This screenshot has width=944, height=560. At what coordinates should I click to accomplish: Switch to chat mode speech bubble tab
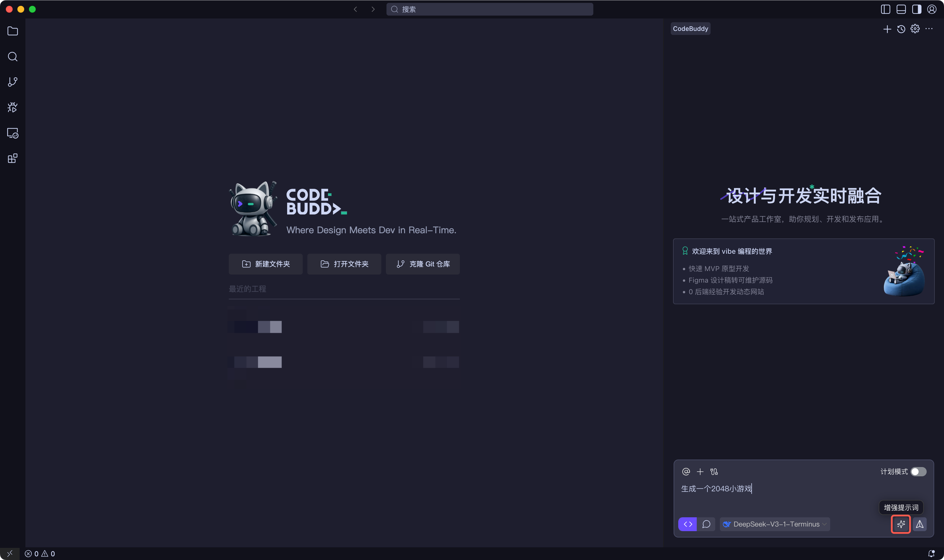point(706,524)
